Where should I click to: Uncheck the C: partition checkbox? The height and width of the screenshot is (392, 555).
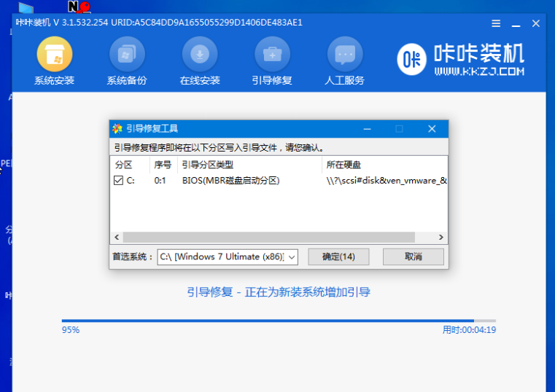click(118, 180)
